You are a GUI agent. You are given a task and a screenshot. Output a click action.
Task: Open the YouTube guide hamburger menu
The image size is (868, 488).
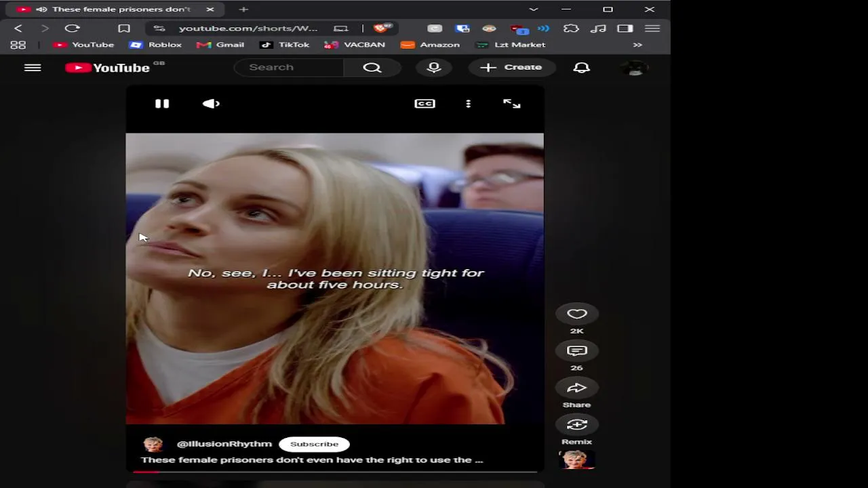pos(33,68)
